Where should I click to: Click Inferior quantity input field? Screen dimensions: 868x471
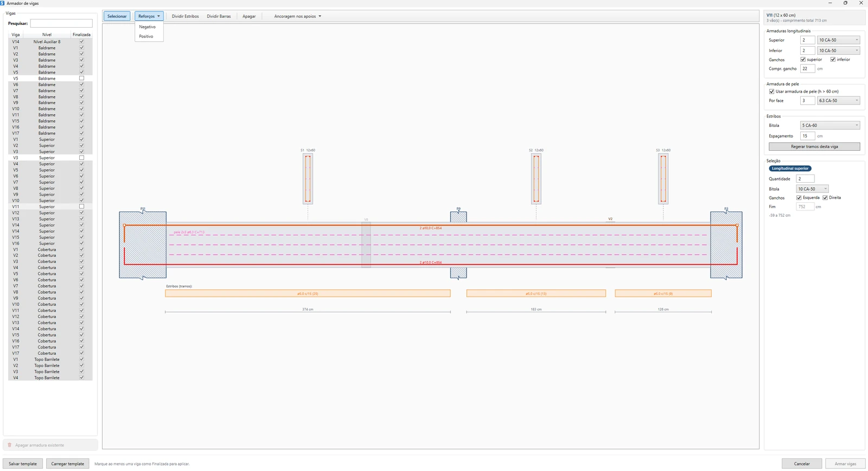tap(807, 50)
